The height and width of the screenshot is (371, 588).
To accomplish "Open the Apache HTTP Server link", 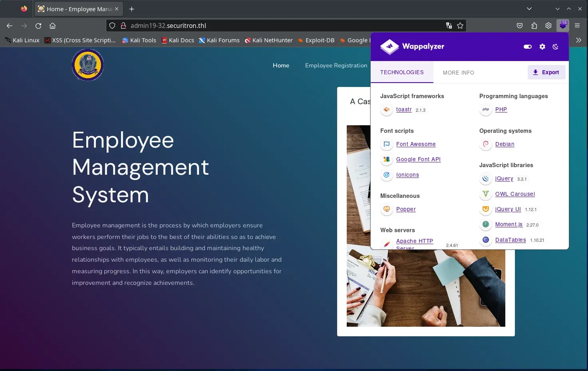I will click(415, 244).
